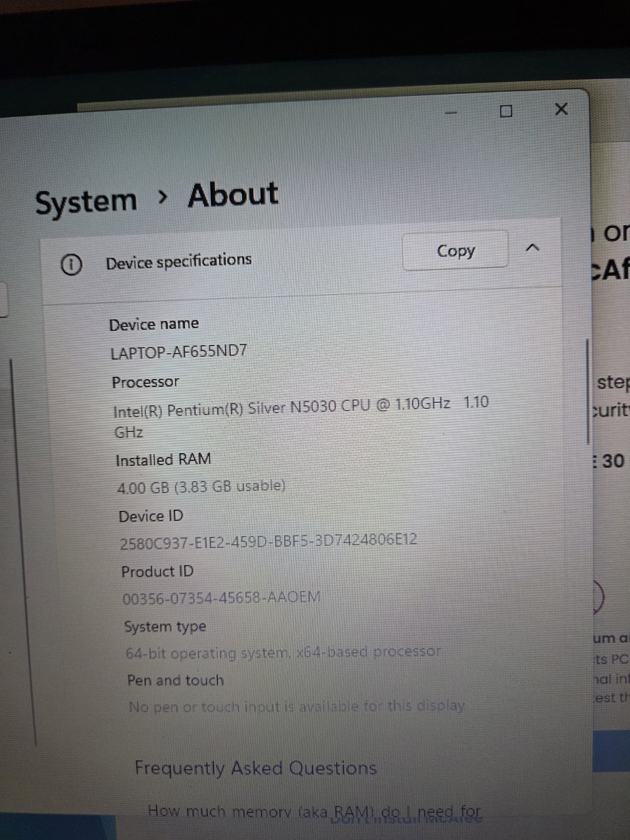The height and width of the screenshot is (840, 630).
Task: Open the How much memory RAM question link
Action: point(314,811)
